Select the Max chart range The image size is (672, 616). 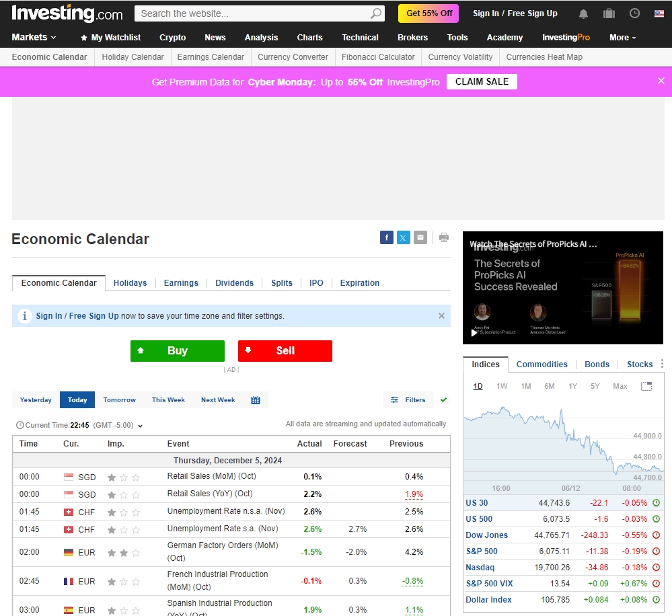620,387
